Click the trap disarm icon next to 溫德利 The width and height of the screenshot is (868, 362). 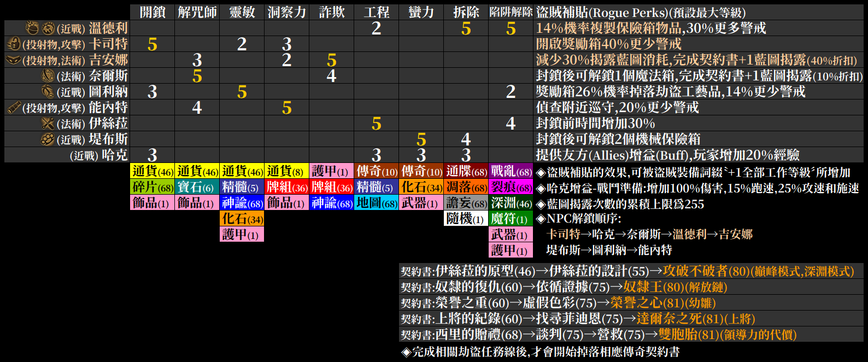49,28
